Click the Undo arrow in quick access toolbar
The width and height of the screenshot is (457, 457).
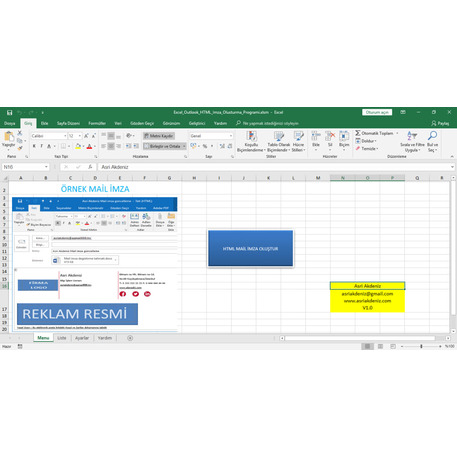pyautogui.click(x=20, y=113)
